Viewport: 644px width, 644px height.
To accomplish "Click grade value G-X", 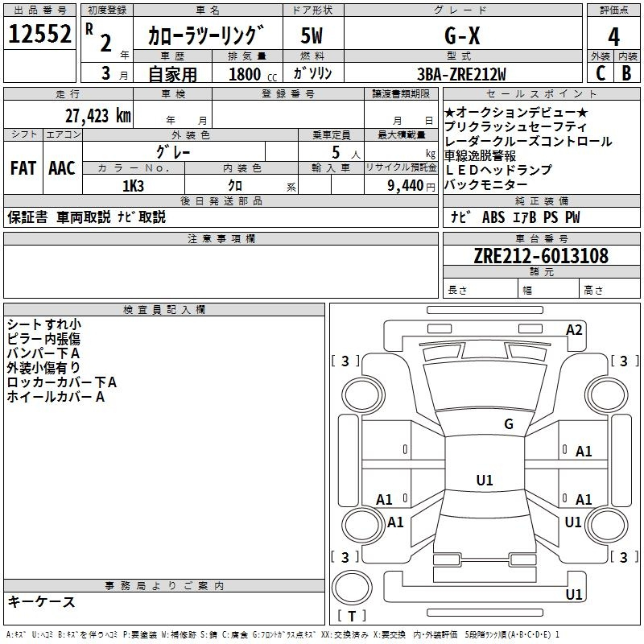I will pyautogui.click(x=462, y=35).
